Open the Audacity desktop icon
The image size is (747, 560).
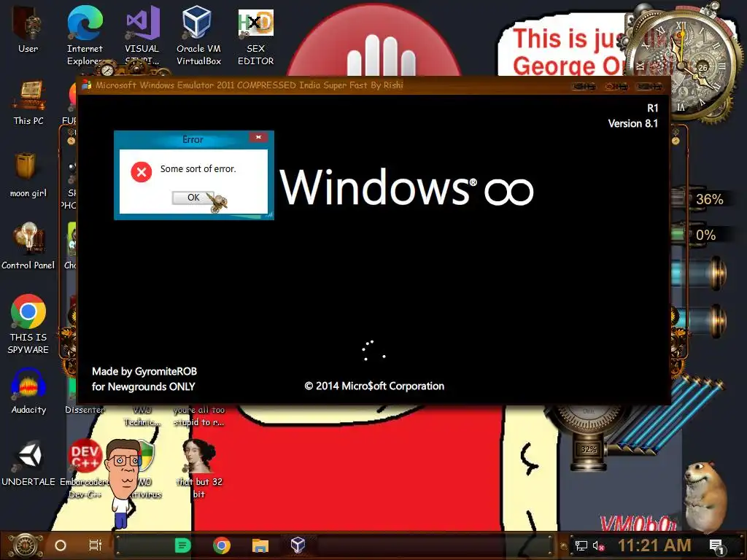(x=28, y=391)
